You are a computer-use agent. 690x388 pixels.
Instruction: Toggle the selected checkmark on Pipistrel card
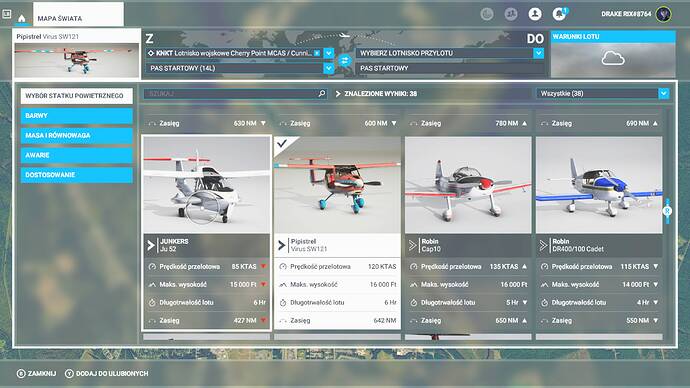pos(282,143)
